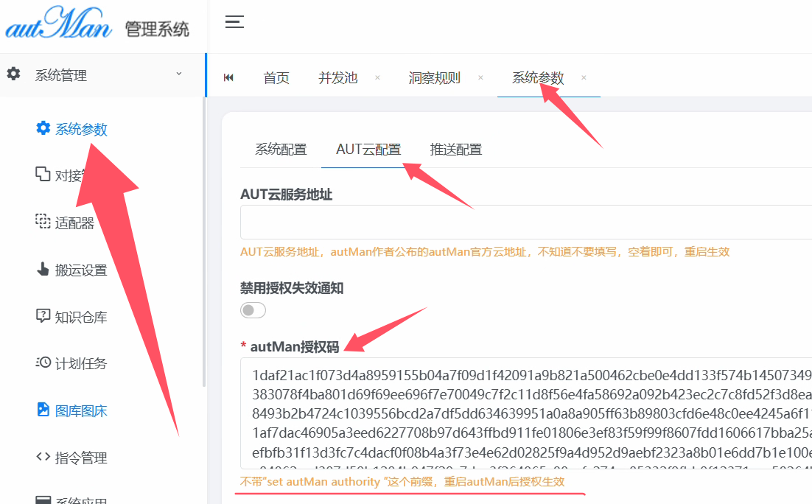Click the orange hint text under AUT云服务地址
Image resolution: width=812 pixels, height=504 pixels.
coord(485,252)
